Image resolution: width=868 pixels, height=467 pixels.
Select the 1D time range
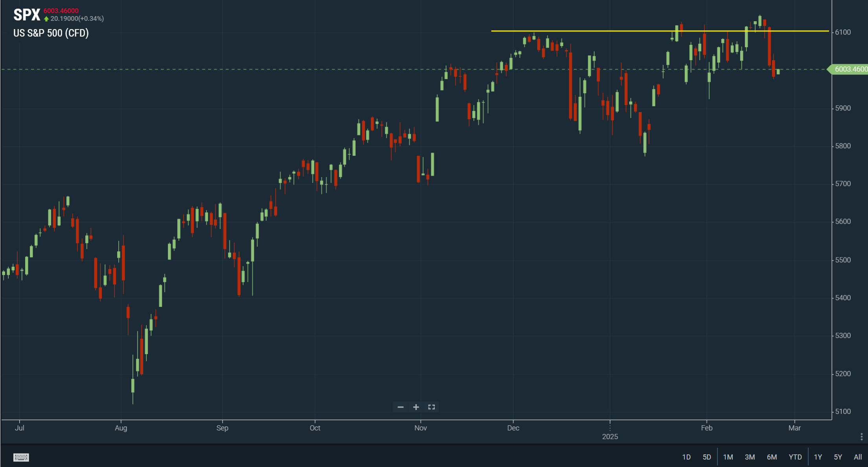[686, 457]
